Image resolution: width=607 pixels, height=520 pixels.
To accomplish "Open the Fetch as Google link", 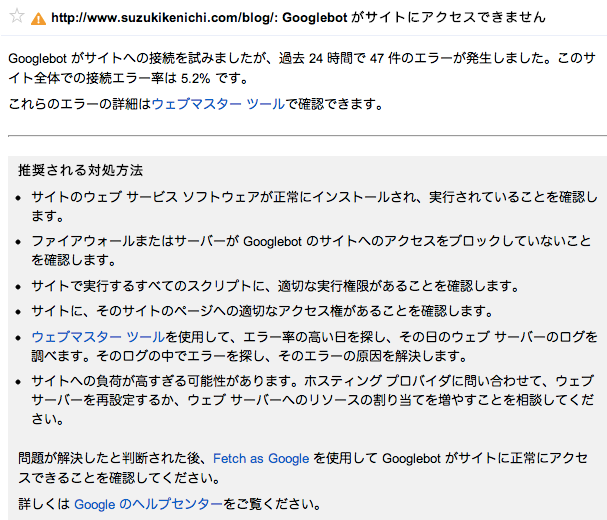I will (261, 458).
